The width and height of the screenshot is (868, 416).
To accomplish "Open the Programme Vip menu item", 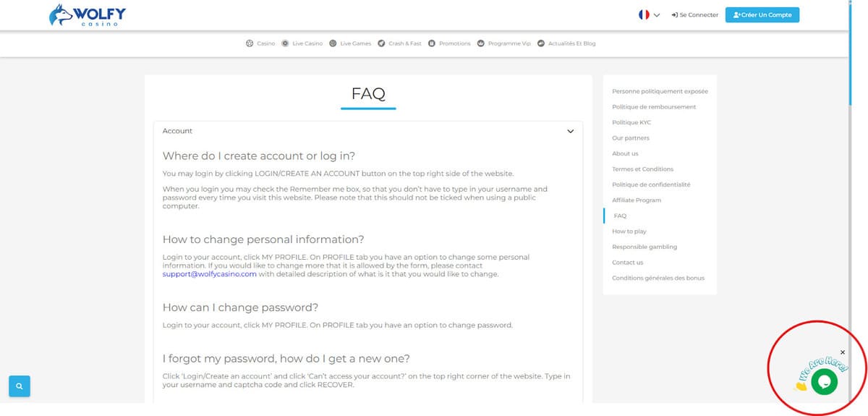I will (509, 43).
